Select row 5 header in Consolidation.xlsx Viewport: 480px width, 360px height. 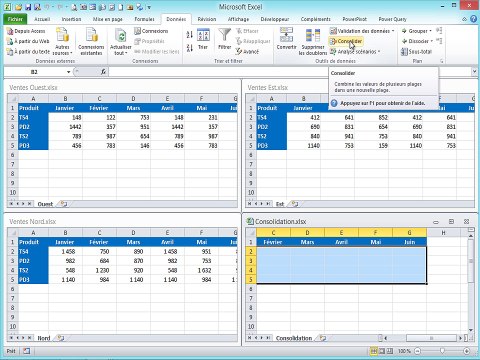[251, 279]
